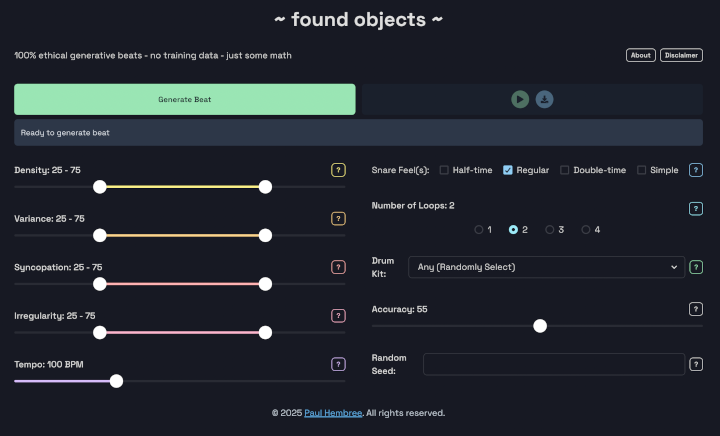
Task: Open the Tempo help question mark
Action: point(338,364)
